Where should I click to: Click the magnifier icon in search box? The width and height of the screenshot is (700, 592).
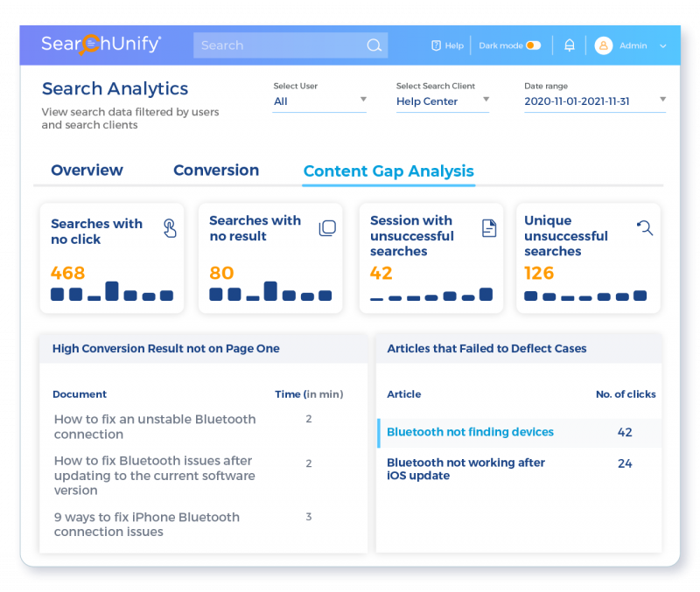(374, 45)
